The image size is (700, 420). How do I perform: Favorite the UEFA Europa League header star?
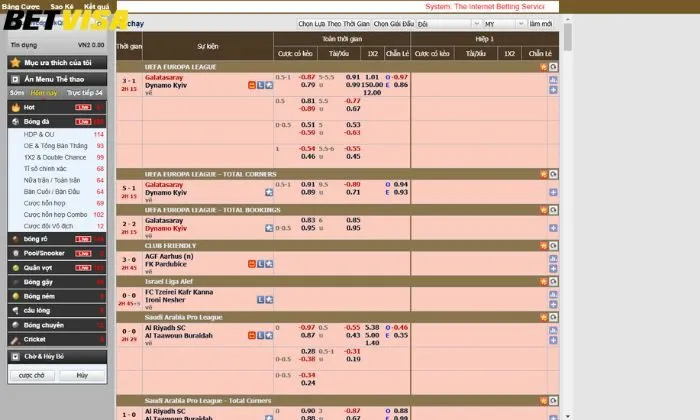[x=544, y=66]
